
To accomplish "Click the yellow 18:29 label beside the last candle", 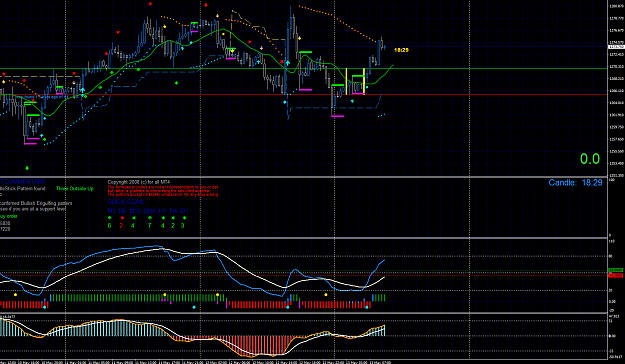I will pyautogui.click(x=401, y=50).
